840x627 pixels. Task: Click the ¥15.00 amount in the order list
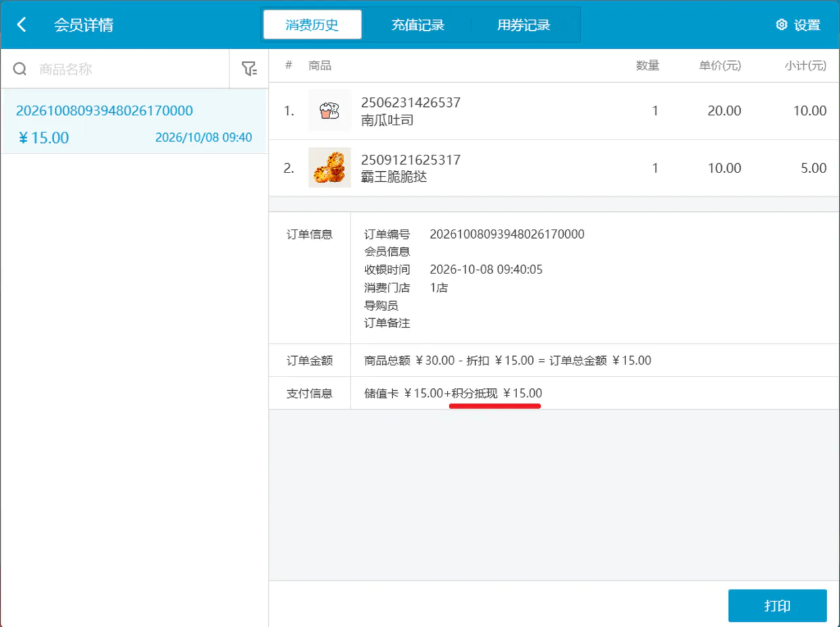pos(43,138)
